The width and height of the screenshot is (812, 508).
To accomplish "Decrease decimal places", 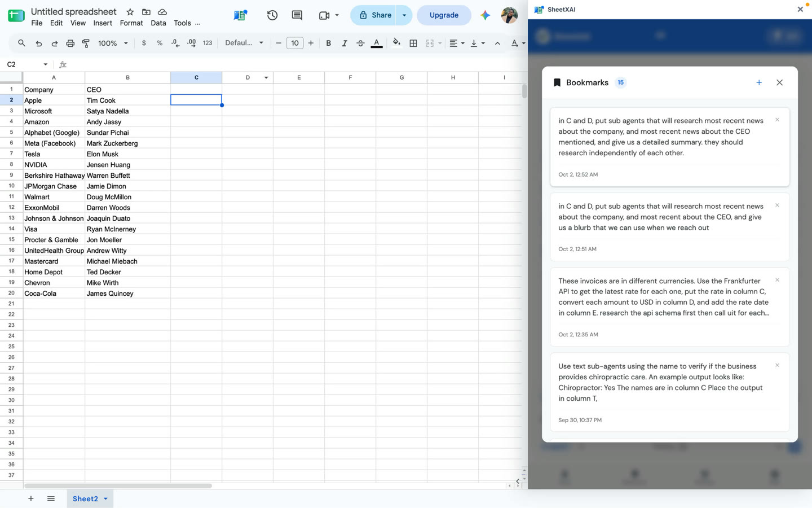I will 175,43.
